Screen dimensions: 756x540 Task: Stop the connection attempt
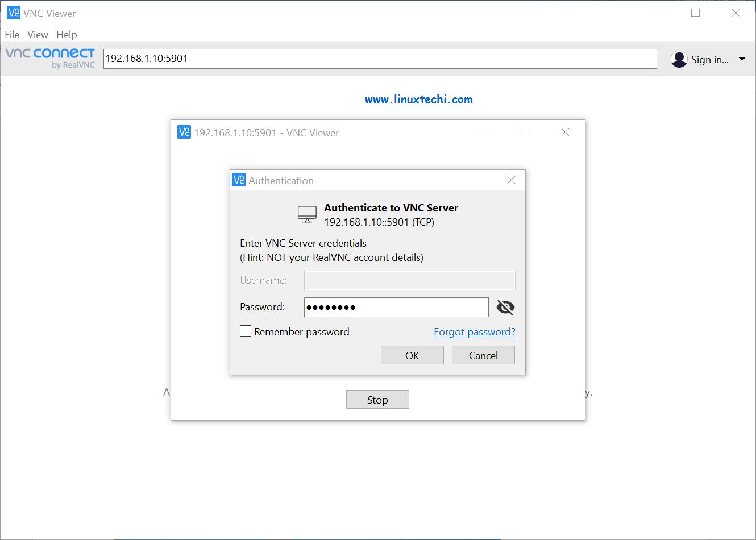377,399
